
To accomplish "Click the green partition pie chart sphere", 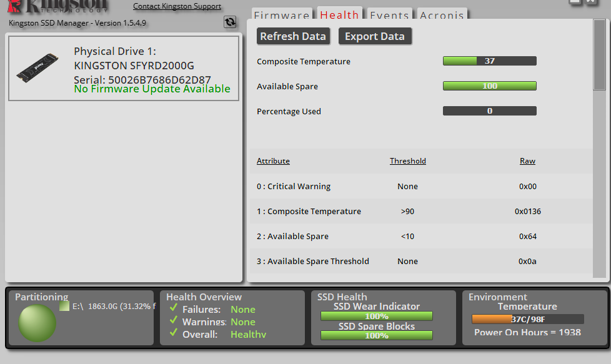I will [37, 323].
